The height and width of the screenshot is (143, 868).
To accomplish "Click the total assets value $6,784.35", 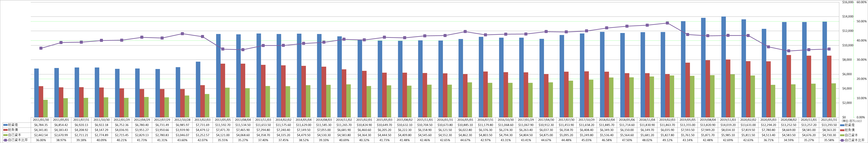I will click(x=41, y=125).
